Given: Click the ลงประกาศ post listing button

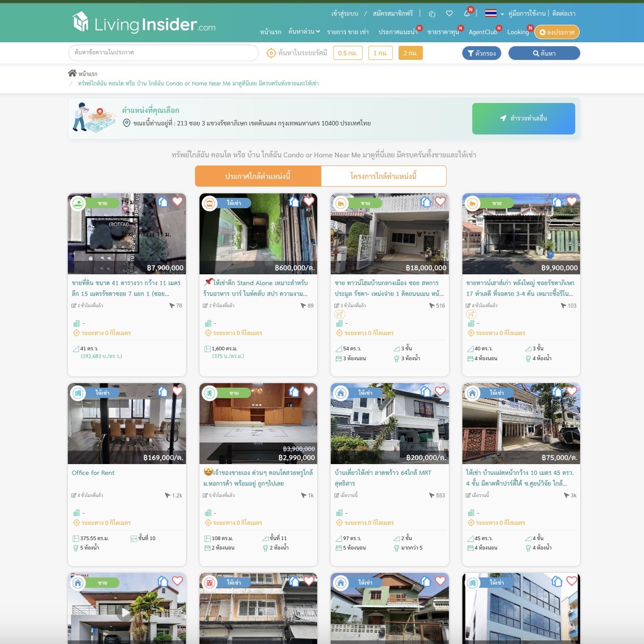Looking at the screenshot, I should 557,32.
